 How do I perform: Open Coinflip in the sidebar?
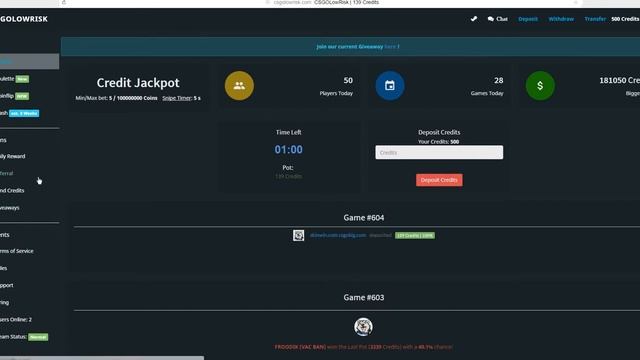point(7,96)
